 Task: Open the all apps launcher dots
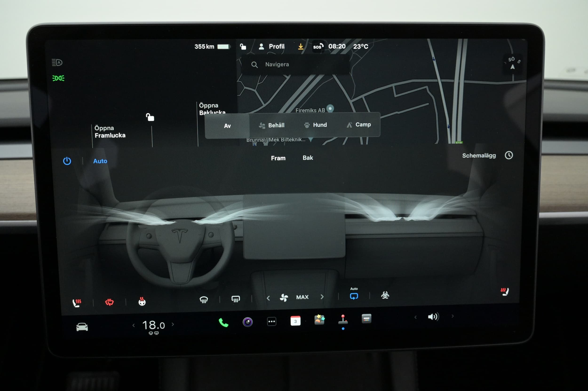(271, 321)
